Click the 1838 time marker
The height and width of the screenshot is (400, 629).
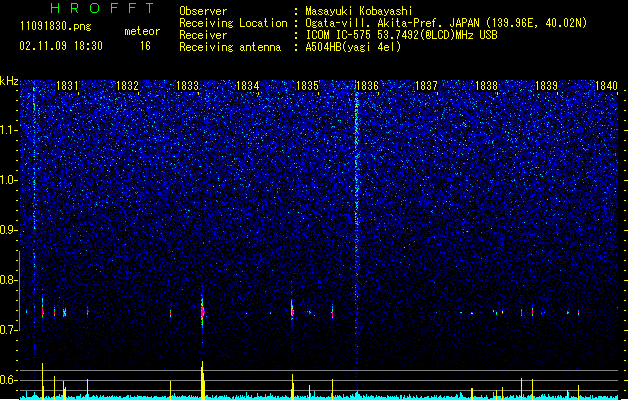tap(486, 86)
